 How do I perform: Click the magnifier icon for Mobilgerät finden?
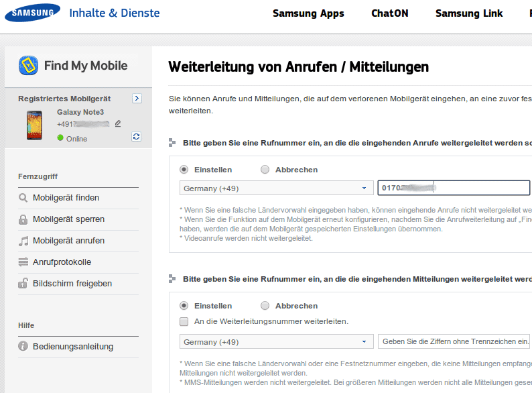[x=23, y=198]
